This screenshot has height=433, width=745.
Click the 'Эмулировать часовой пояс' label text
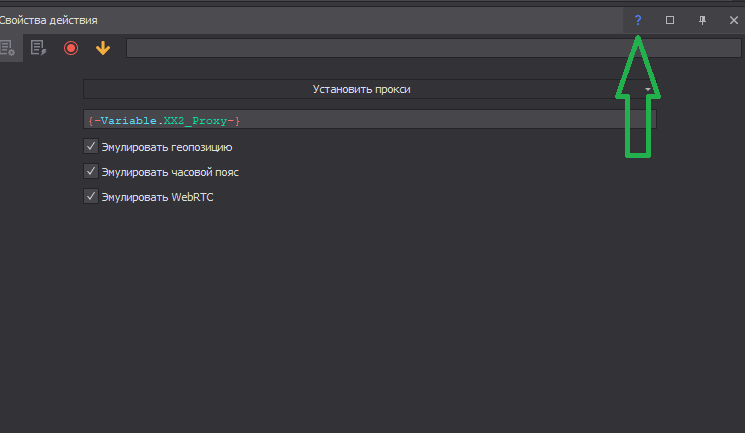point(170,172)
